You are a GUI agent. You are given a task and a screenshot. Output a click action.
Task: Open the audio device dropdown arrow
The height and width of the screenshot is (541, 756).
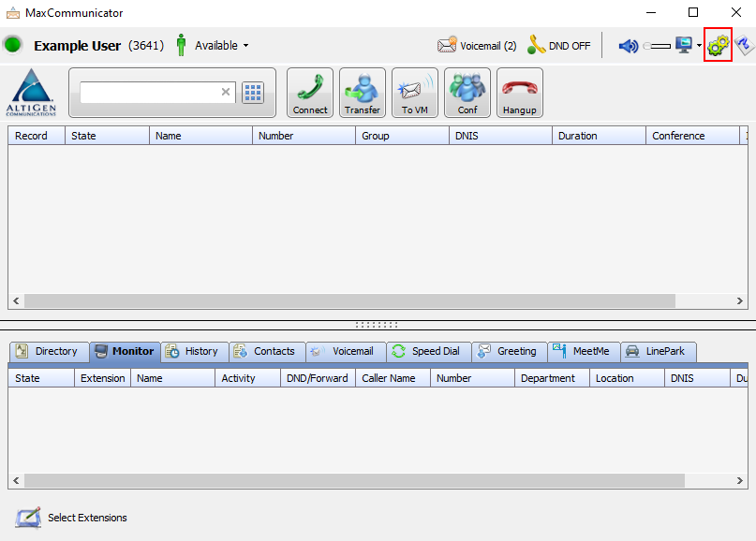point(699,46)
